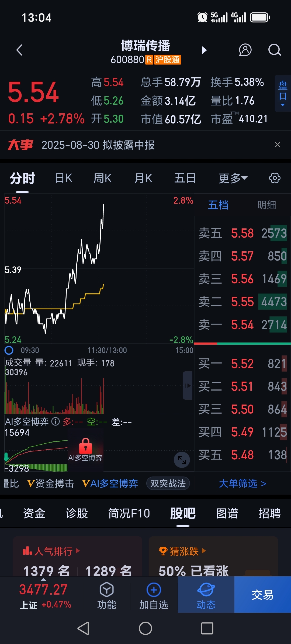Switch to 周K chart tab
Viewport: 291px width, 644px height.
[102, 178]
